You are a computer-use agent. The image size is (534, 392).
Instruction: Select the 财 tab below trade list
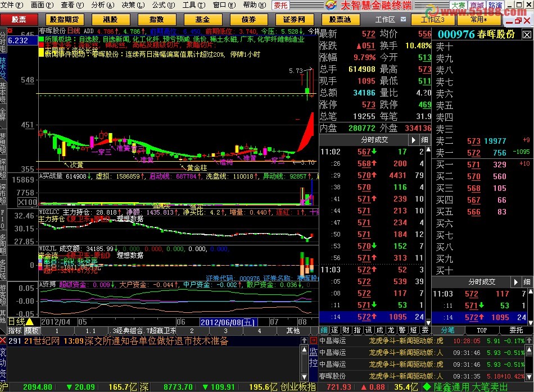coord(346,330)
